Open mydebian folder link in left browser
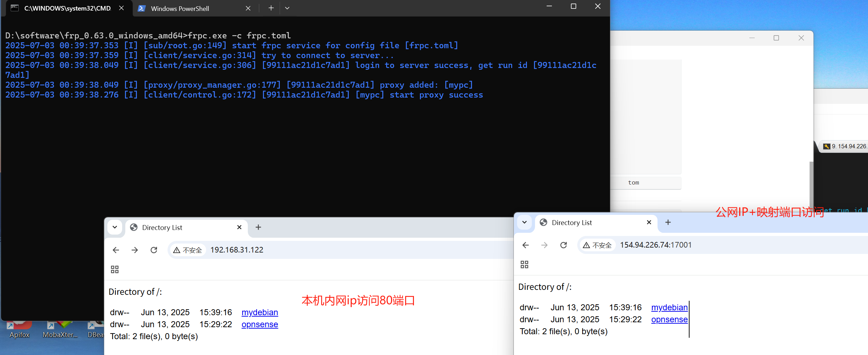Screen dimensions: 868x355 point(259,312)
